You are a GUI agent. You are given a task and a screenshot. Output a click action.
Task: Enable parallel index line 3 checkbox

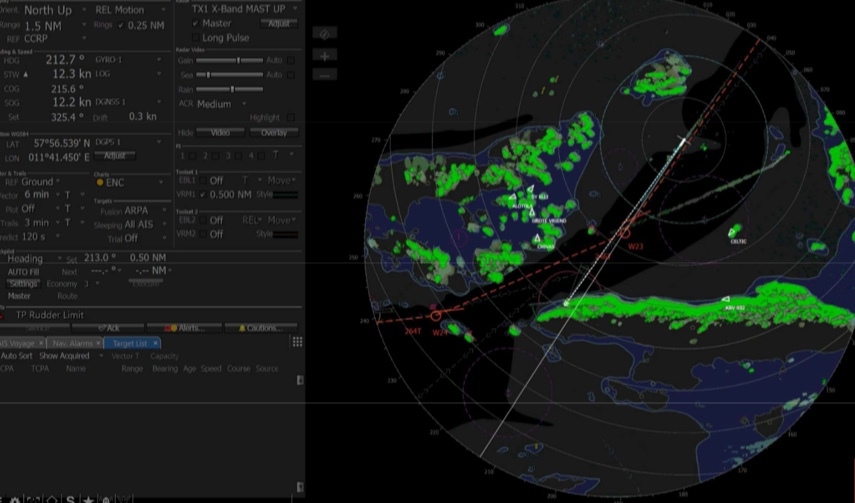[x=238, y=156]
